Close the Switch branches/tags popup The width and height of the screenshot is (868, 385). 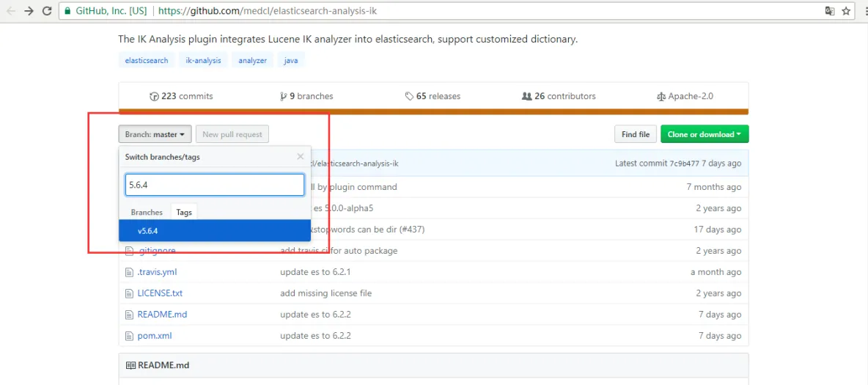pos(300,157)
